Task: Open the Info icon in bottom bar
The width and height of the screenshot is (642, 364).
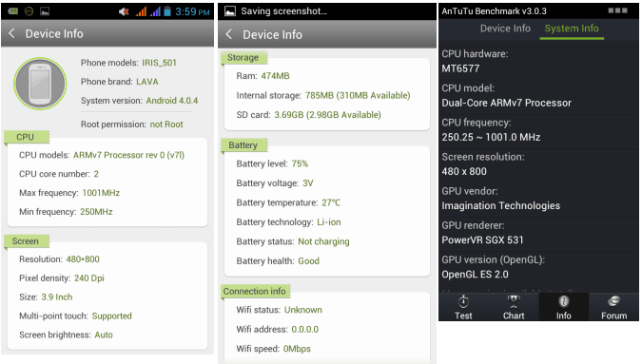Action: click(563, 302)
